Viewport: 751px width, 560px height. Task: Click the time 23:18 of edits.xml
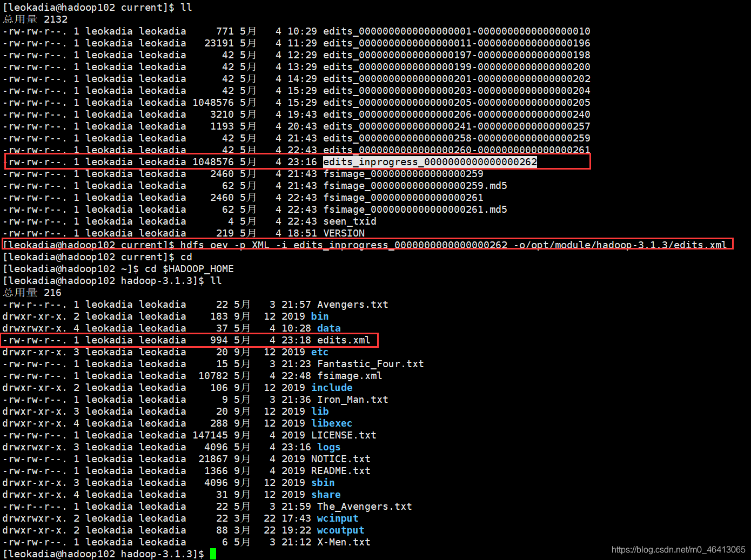[296, 340]
